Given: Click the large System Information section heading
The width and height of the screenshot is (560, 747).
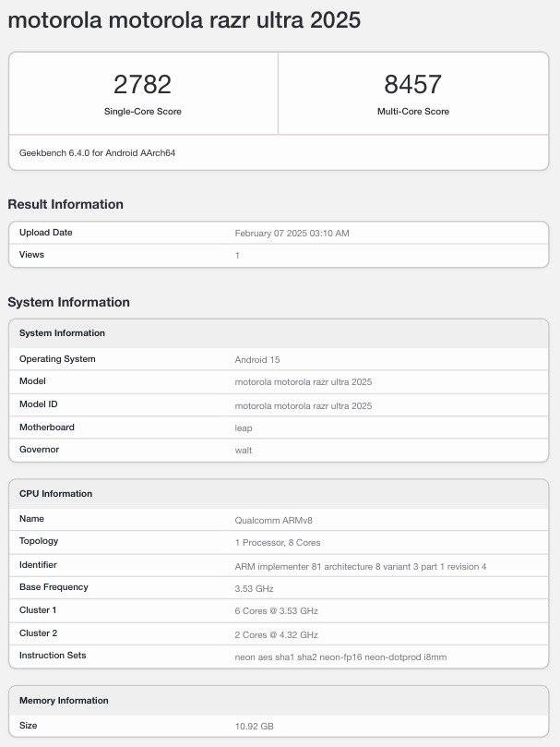Looking at the screenshot, I should pyautogui.click(x=68, y=302).
